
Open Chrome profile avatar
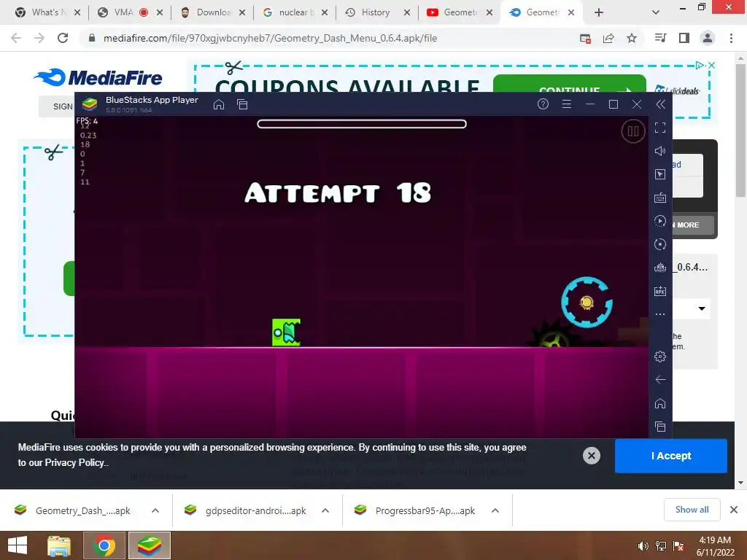point(708,38)
